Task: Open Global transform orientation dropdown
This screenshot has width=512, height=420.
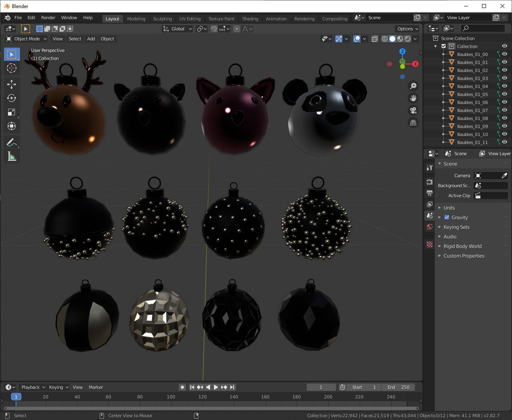Action: (178, 29)
